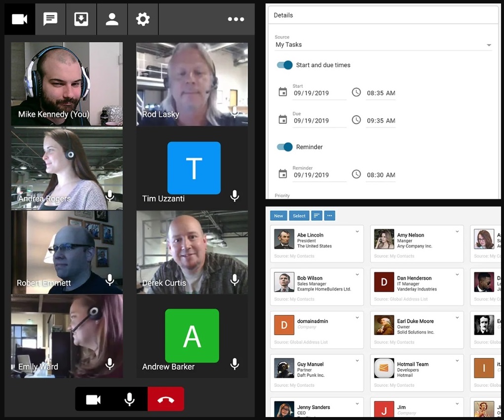Expand the Source My Tasks dropdown

(489, 45)
